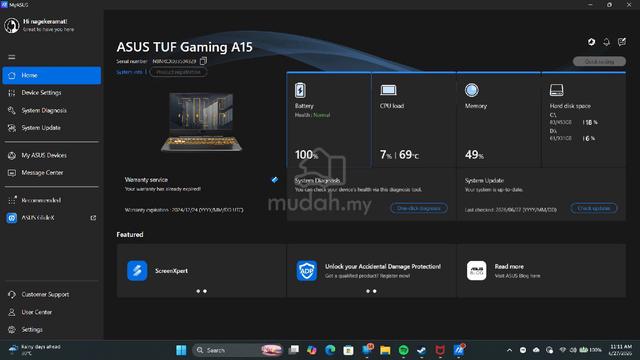Click the One-click diagnosis button
This screenshot has height=360, width=640.
click(x=419, y=208)
